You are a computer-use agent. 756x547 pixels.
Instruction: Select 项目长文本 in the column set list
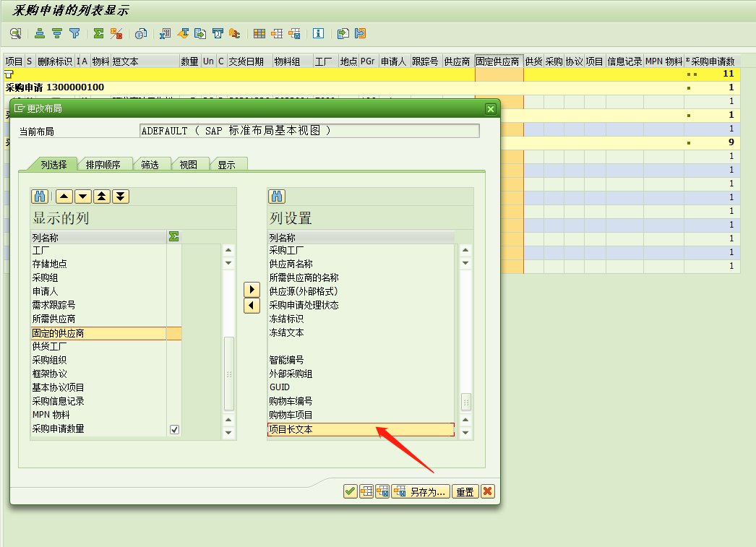coord(361,429)
